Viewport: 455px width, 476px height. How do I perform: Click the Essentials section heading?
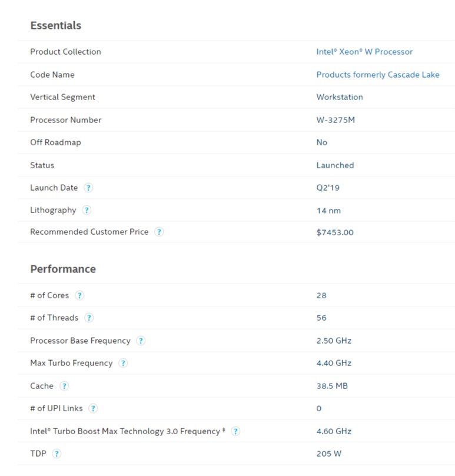tap(56, 25)
